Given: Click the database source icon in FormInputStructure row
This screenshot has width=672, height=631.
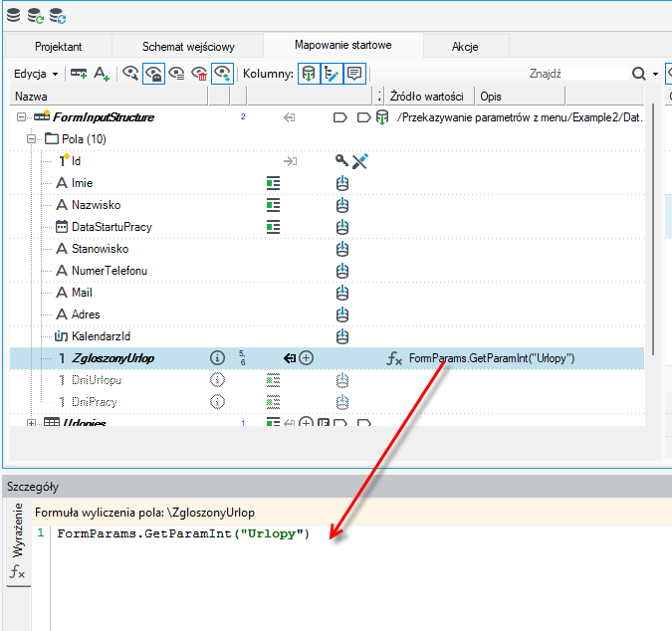Looking at the screenshot, I should (382, 117).
